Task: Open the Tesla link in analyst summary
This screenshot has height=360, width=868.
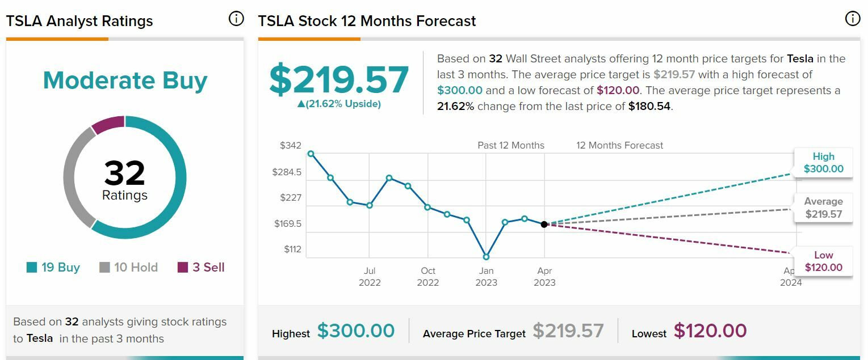Action: [40, 338]
